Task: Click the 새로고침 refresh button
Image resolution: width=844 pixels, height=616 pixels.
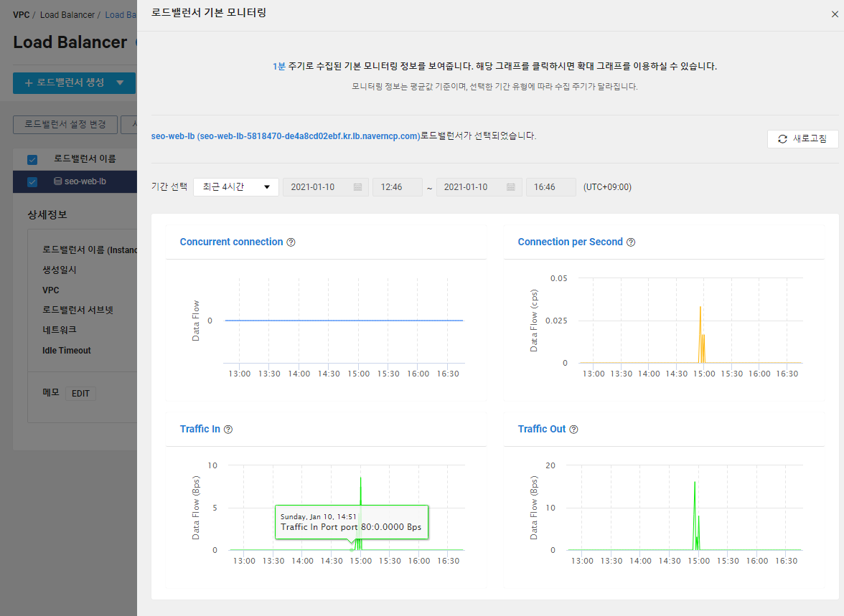Action: click(802, 139)
